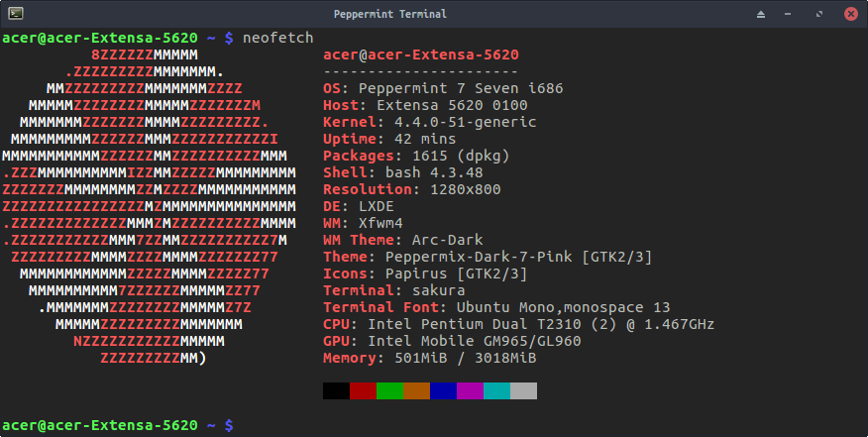Click the 'OS: Peppermint 7 Seven i686' line
Viewport: 868px width, 437px height.
coord(443,88)
